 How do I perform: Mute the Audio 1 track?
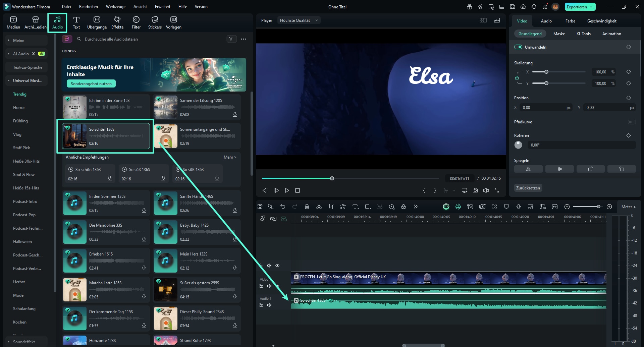pyautogui.click(x=269, y=305)
